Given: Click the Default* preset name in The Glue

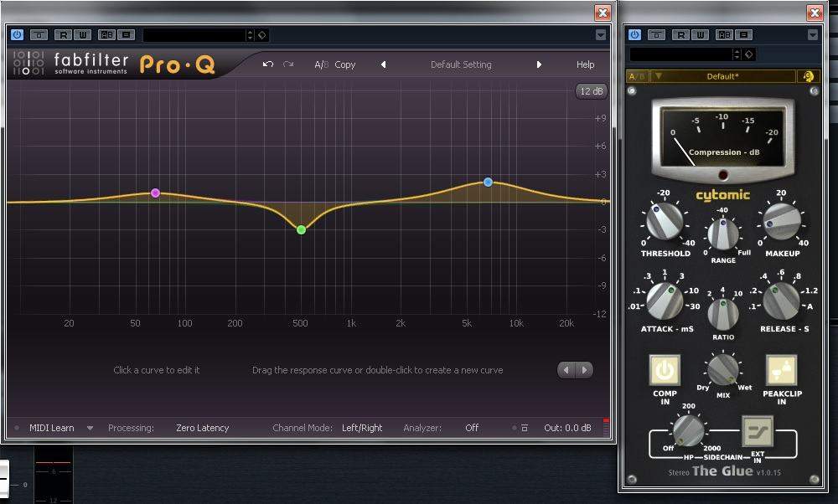Looking at the screenshot, I should (722, 76).
